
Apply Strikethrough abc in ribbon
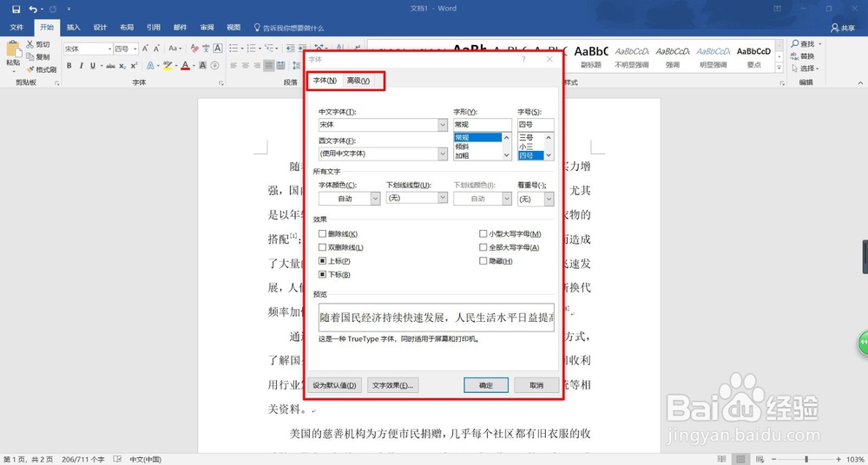(111, 66)
